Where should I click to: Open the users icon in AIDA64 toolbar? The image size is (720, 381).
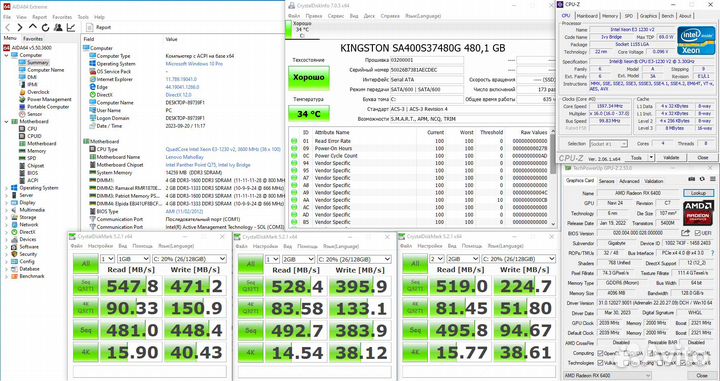click(58, 28)
